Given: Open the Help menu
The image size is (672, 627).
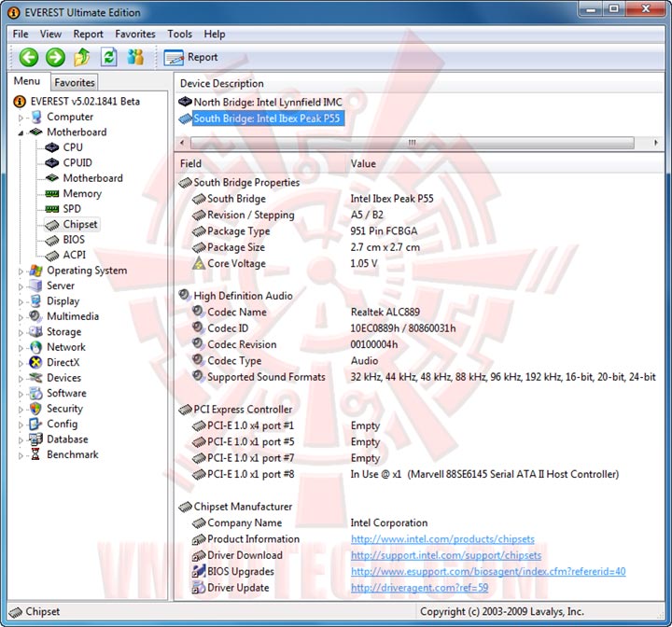Looking at the screenshot, I should pos(215,34).
